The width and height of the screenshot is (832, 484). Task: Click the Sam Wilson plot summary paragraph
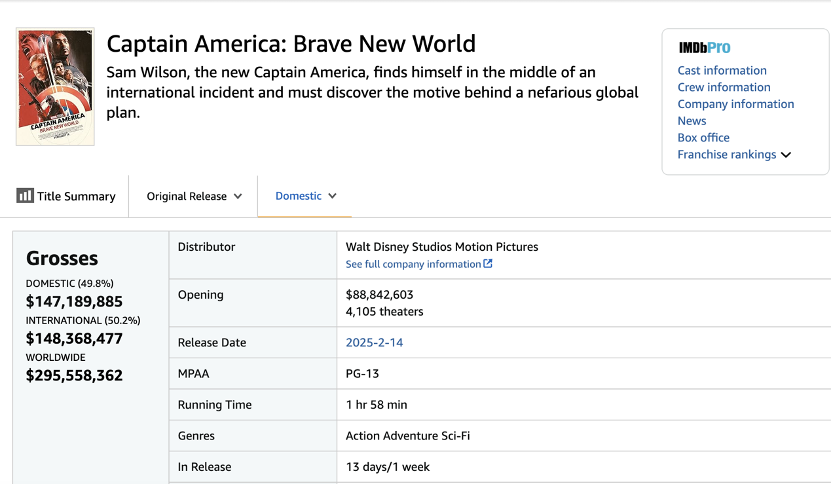[372, 92]
